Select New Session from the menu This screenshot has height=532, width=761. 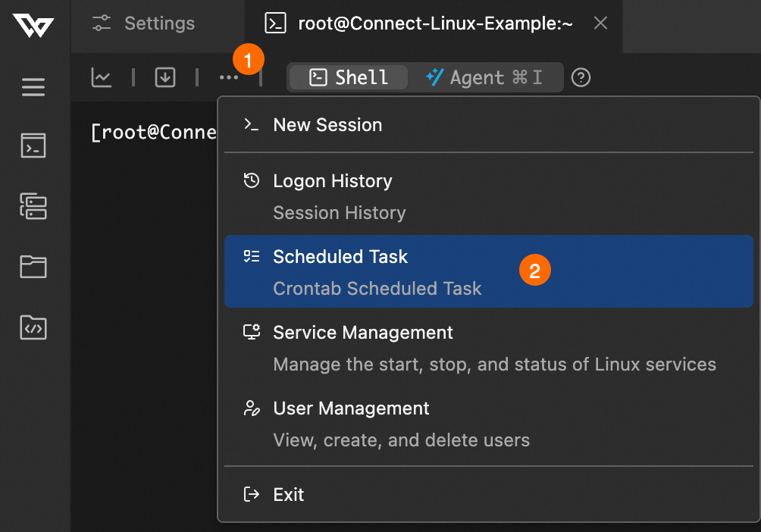(x=327, y=125)
